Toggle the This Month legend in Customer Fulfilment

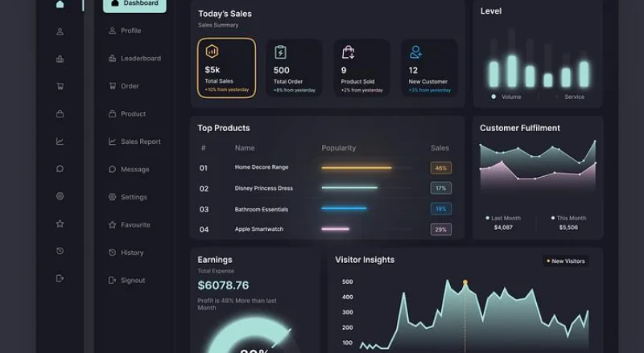(568, 219)
